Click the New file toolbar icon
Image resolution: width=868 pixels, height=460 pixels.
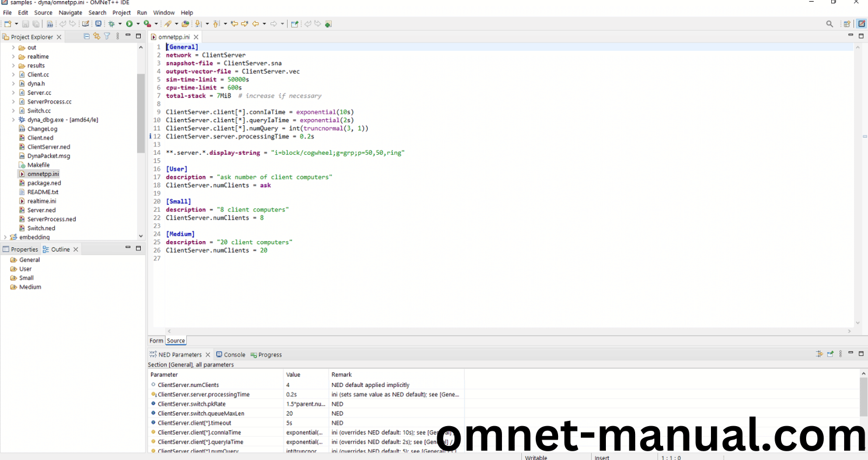pos(8,24)
